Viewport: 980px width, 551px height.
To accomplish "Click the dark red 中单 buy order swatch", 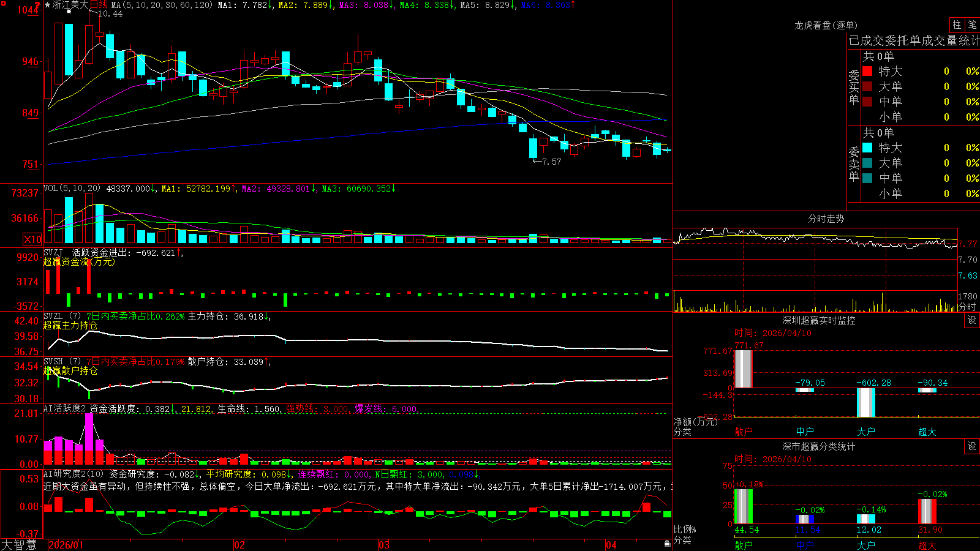I will 867,102.
